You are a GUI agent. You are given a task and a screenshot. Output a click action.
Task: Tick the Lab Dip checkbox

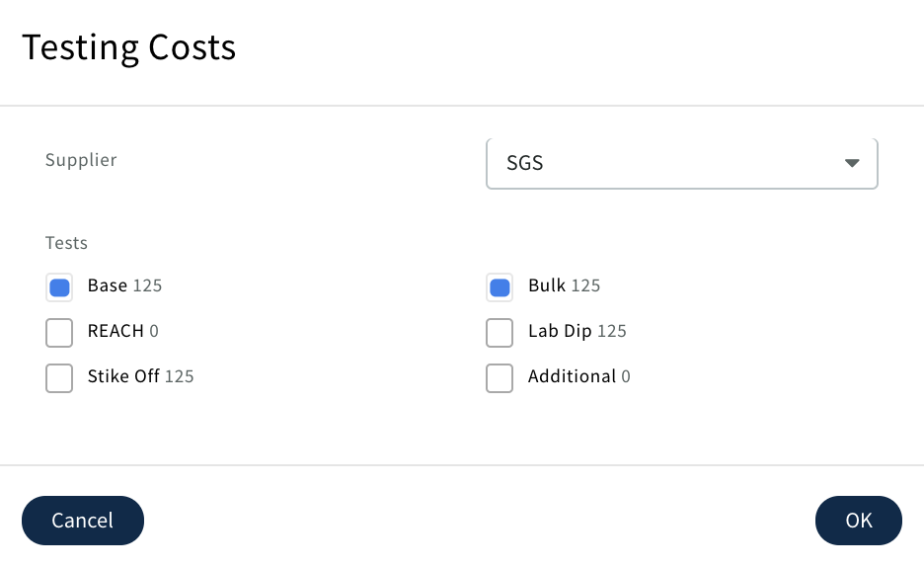pyautogui.click(x=500, y=333)
